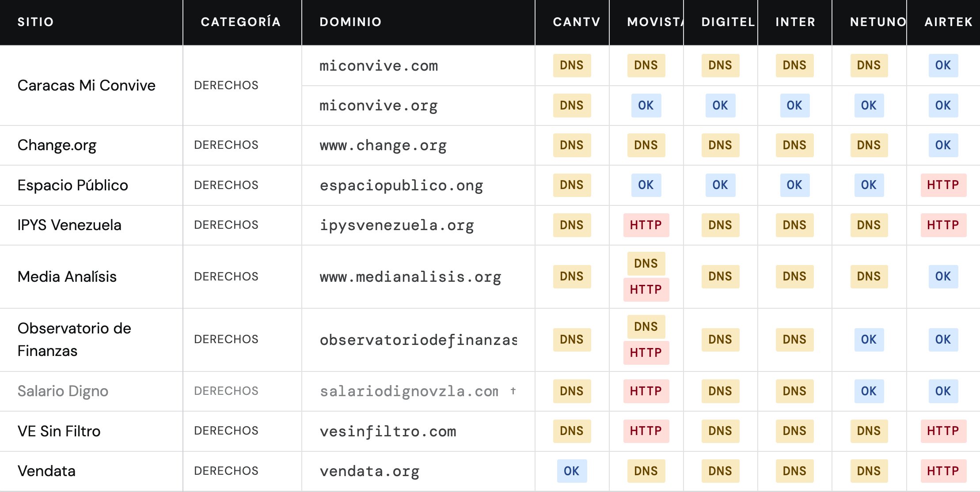
Task: Click the dagger footnote next to salariodignovzla.com
Action: coord(513,390)
